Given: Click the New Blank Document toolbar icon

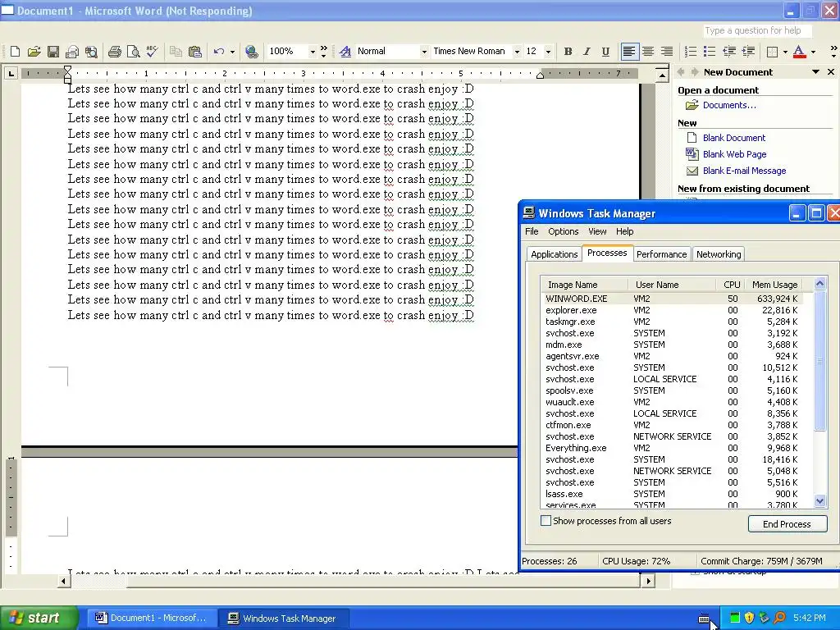Looking at the screenshot, I should tap(15, 52).
